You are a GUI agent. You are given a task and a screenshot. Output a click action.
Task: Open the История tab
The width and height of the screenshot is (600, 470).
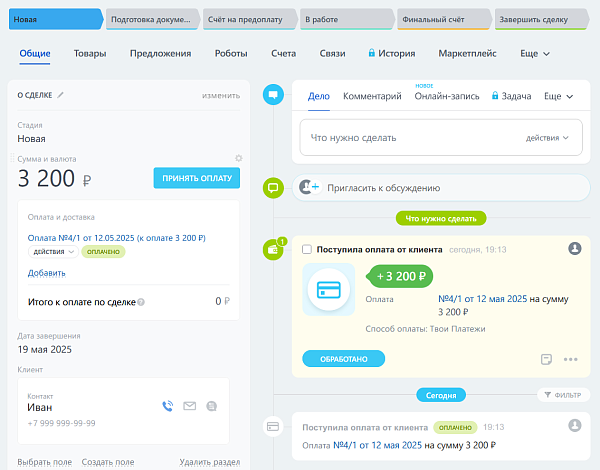396,54
